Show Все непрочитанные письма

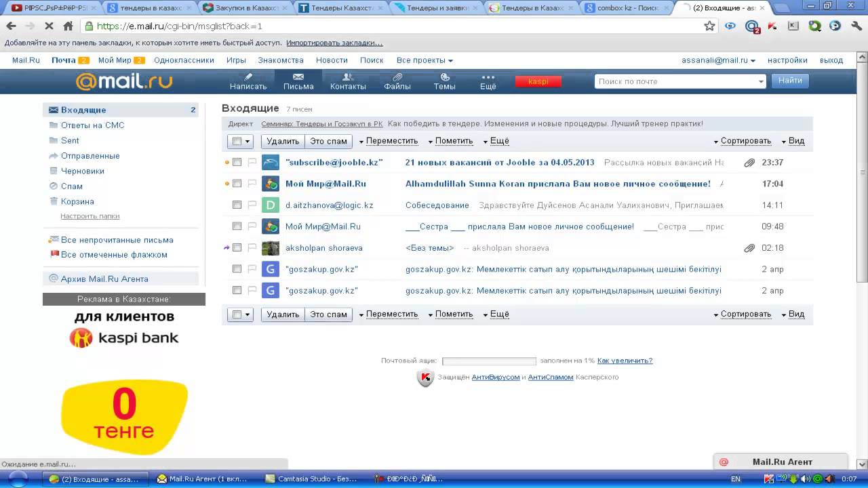click(117, 240)
